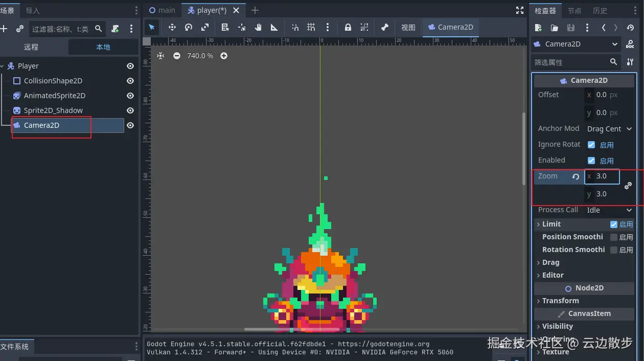Reset the Zoom property with revert arrow

click(x=576, y=176)
